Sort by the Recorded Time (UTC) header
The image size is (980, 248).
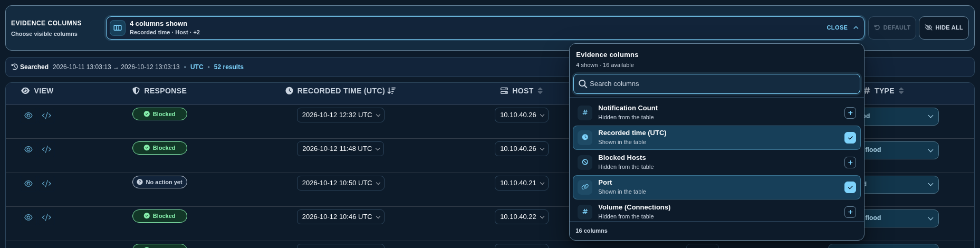point(341,91)
